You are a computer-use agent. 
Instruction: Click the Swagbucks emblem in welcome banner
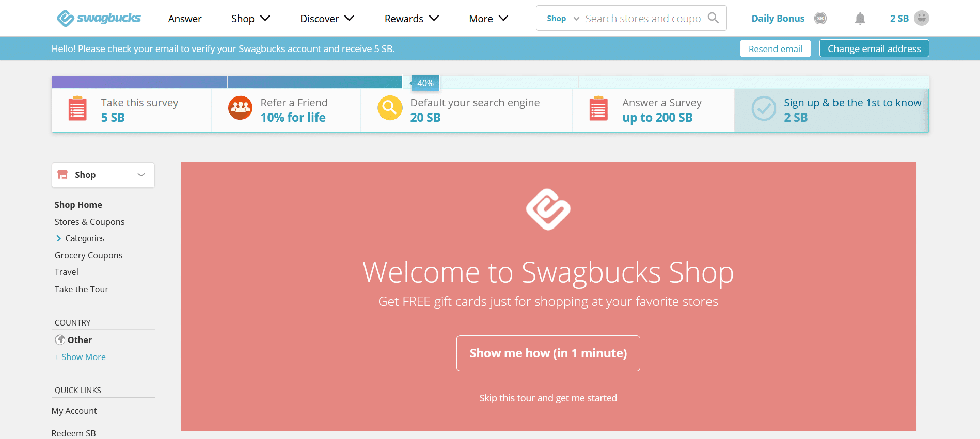[x=548, y=209]
